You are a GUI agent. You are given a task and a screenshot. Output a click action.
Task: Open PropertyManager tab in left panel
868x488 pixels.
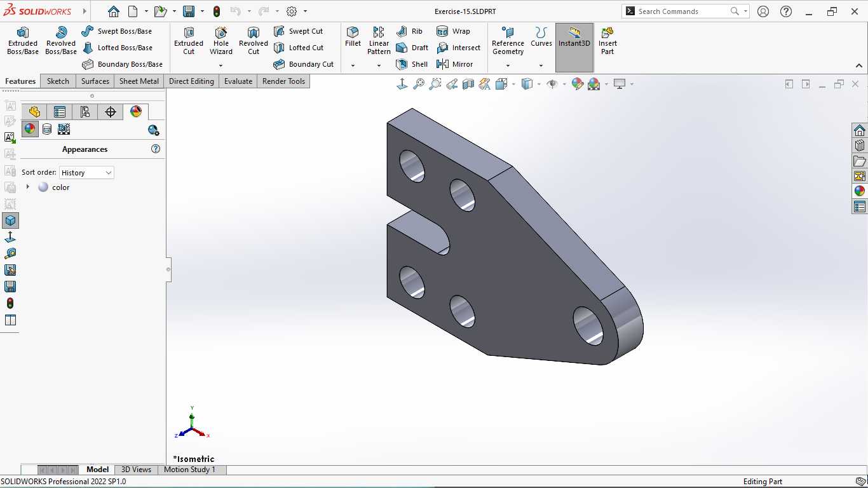pyautogui.click(x=60, y=112)
